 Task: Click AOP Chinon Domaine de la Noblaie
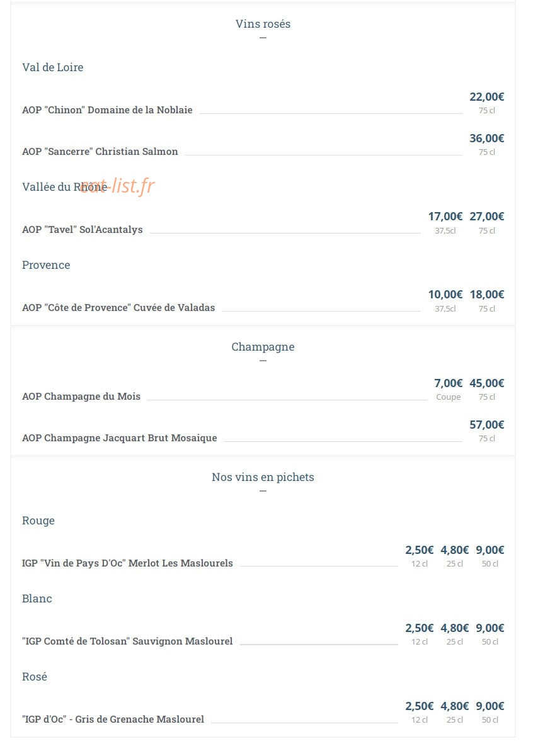pyautogui.click(x=107, y=110)
